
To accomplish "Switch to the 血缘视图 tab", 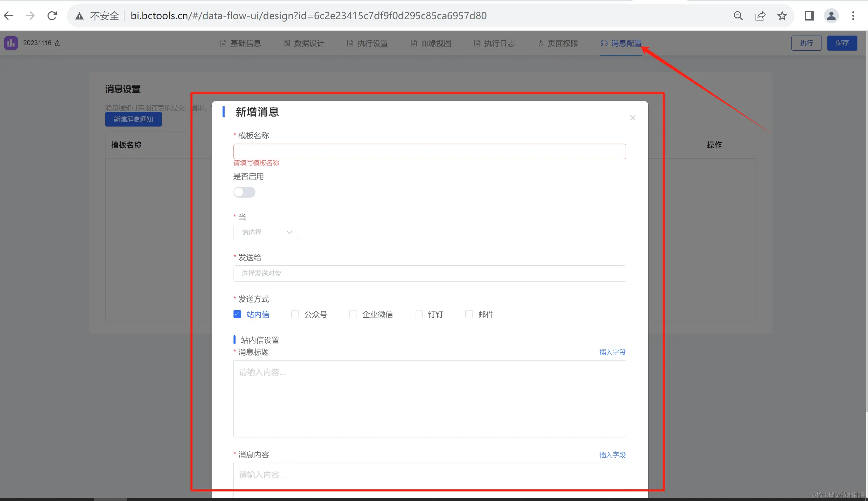I will tap(431, 43).
